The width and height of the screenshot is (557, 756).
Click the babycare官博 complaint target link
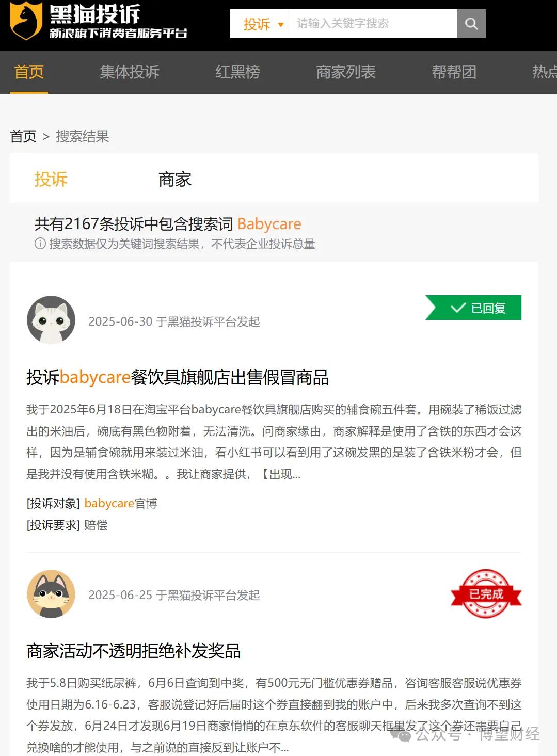pyautogui.click(x=121, y=504)
